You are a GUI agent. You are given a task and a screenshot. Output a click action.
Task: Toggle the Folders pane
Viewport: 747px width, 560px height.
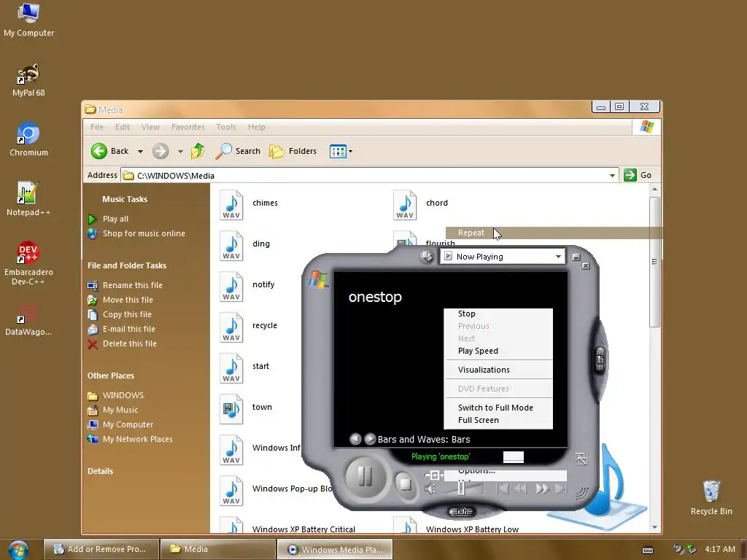coord(293,151)
